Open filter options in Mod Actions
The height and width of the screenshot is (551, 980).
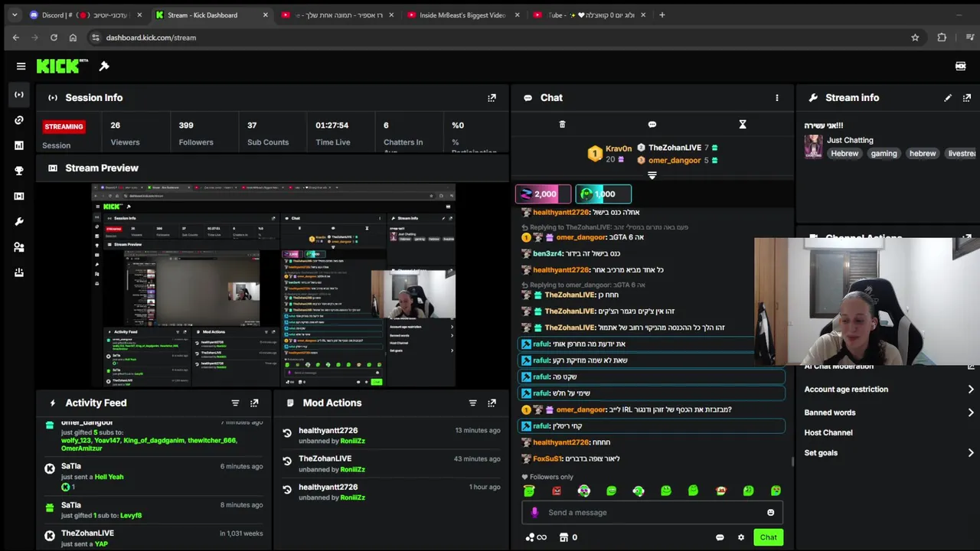(x=472, y=403)
